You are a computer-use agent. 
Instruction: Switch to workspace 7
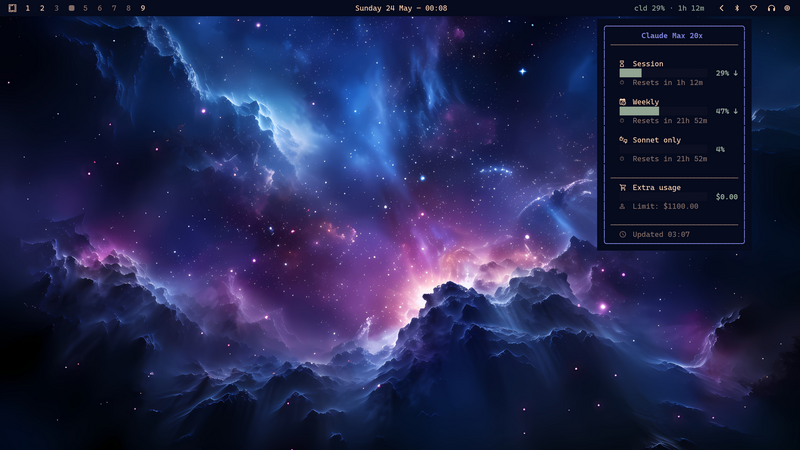pos(114,8)
